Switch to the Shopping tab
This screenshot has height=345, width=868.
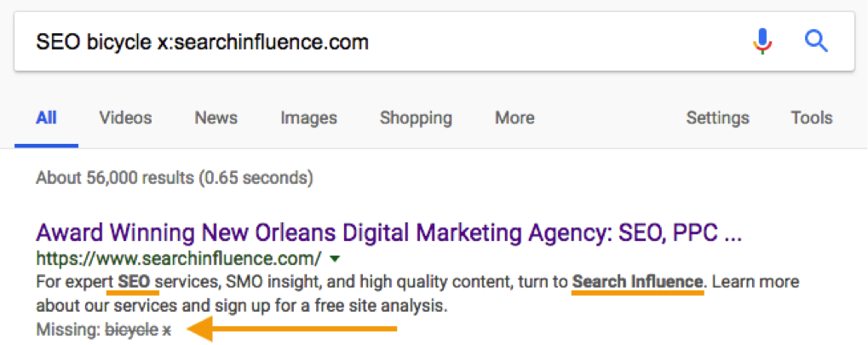coord(416,118)
